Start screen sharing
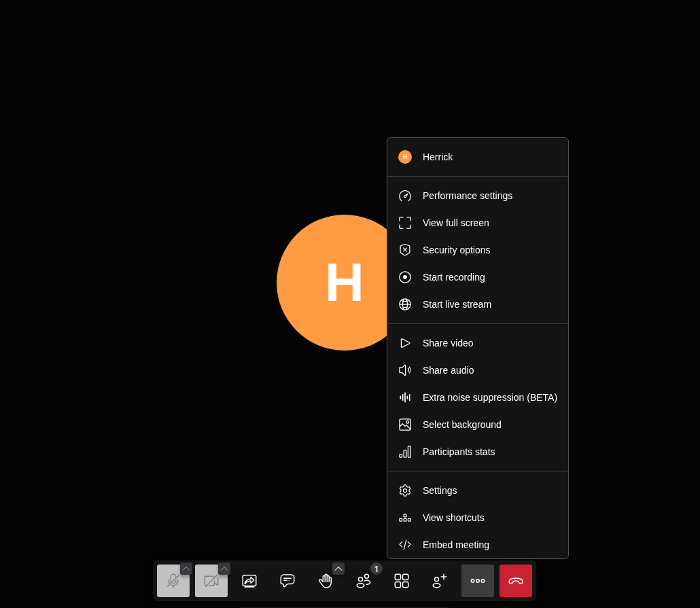The height and width of the screenshot is (608, 700). 249,581
